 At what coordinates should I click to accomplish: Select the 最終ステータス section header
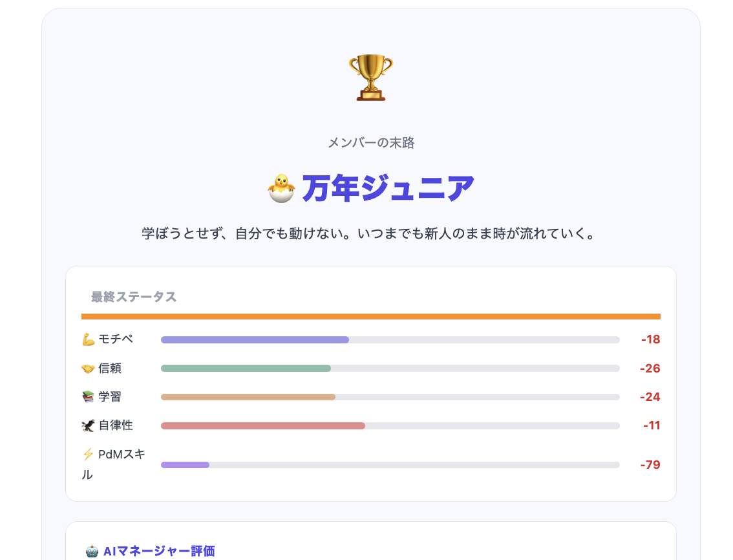[134, 297]
